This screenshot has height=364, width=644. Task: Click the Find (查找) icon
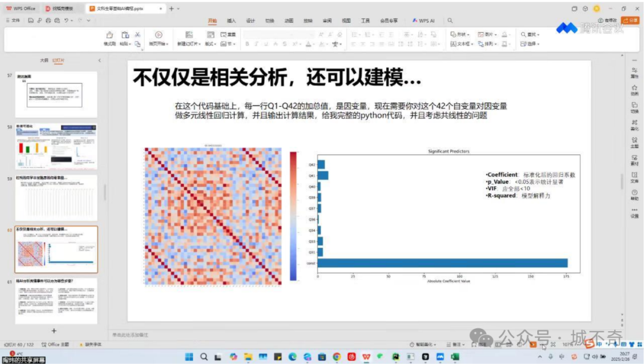point(524,35)
